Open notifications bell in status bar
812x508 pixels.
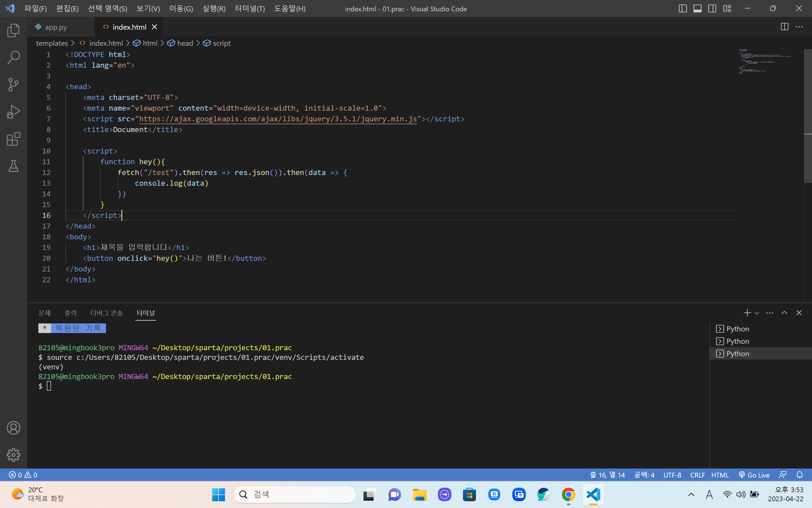point(800,475)
